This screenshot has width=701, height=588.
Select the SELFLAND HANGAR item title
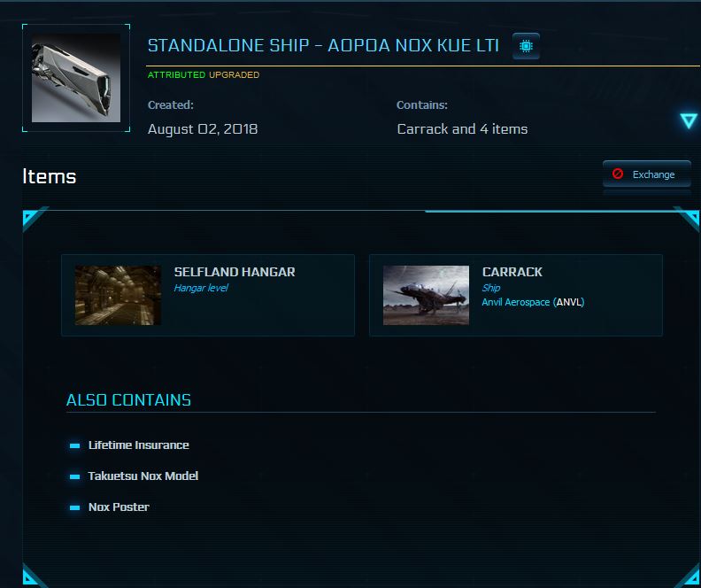point(235,272)
